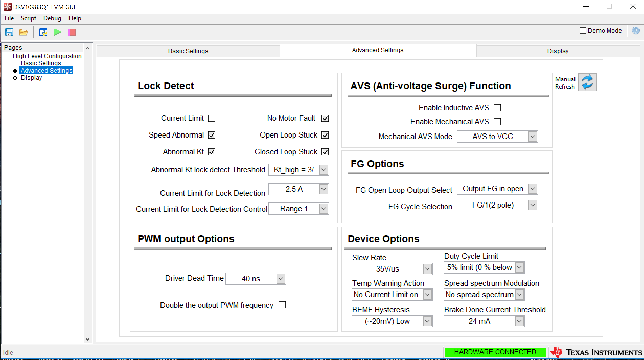Open Abnormal Kt lock detect Threshold dropdown
The image size is (644, 360).
pos(298,170)
